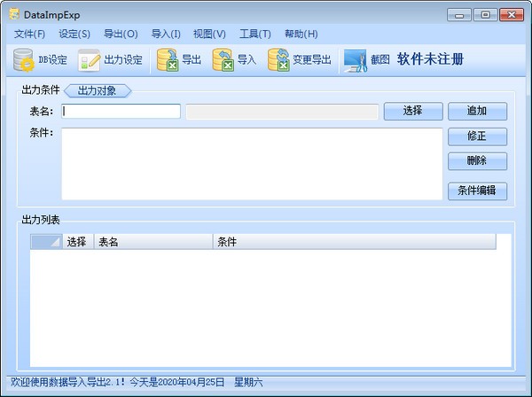Switch to the 出力对象 tab
The height and width of the screenshot is (397, 532).
point(98,91)
